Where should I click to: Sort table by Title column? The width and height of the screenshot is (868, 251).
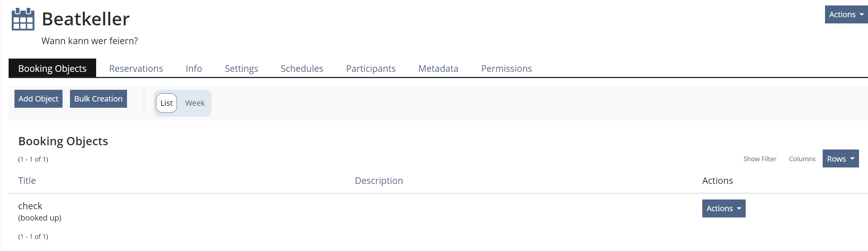pos(27,181)
